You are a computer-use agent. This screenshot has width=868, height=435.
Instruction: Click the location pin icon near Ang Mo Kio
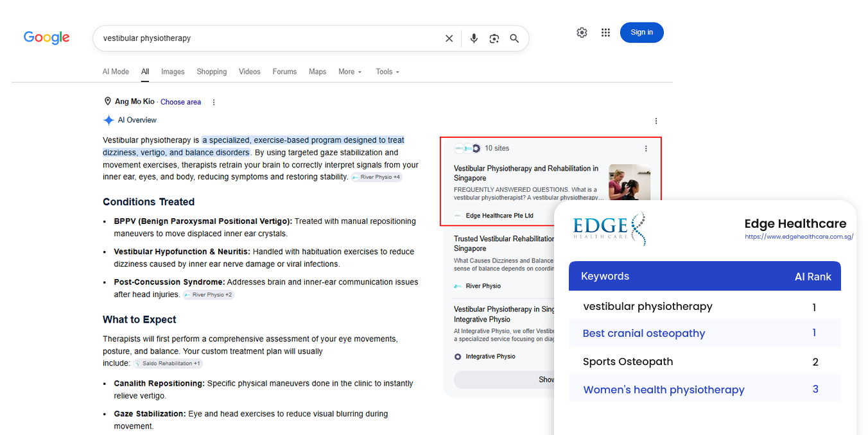pos(108,101)
